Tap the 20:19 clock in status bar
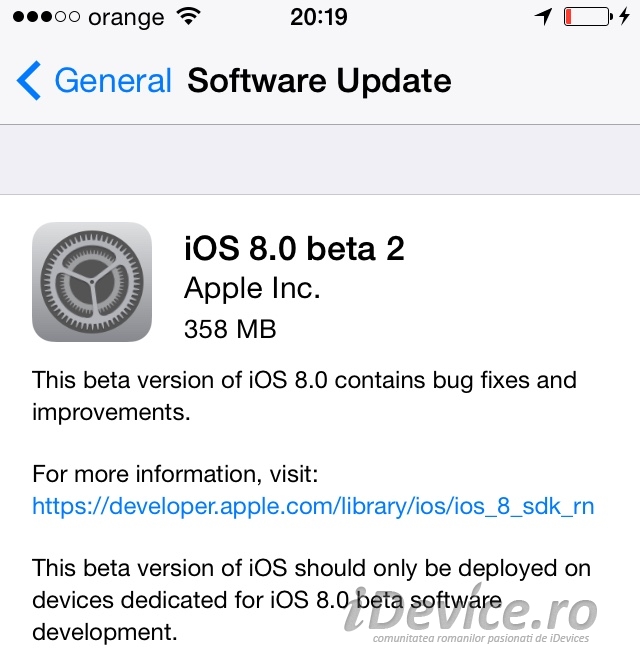Viewport: 640px width, 653px height. pos(319,17)
